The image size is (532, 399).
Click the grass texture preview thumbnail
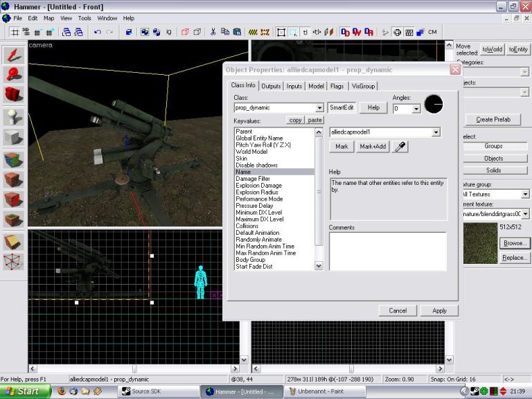pos(480,243)
